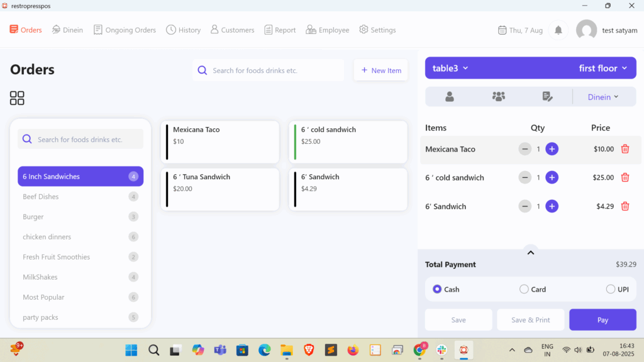Delete Mexicana Taco using its trash icon

625,149
